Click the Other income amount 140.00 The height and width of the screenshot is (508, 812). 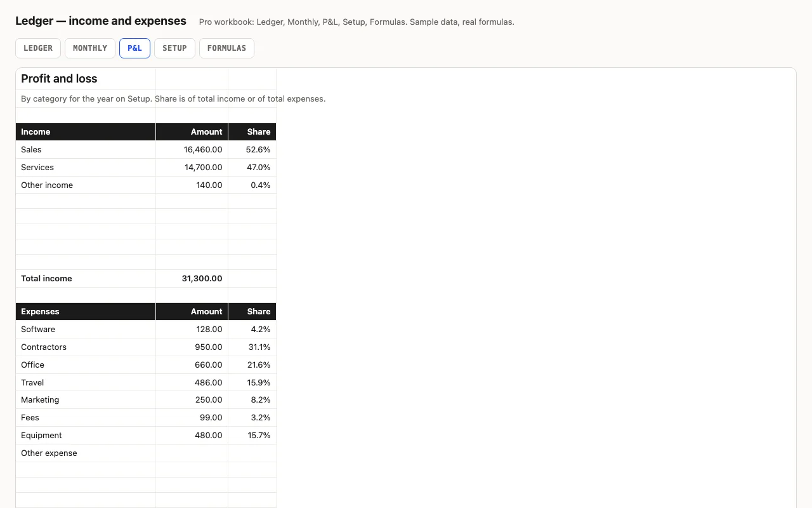pos(192,185)
